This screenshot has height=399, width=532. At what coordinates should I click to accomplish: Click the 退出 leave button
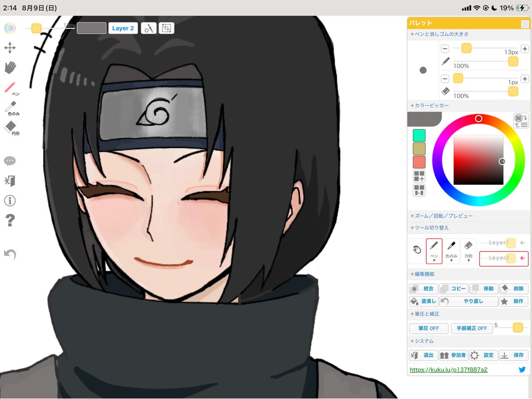(423, 355)
